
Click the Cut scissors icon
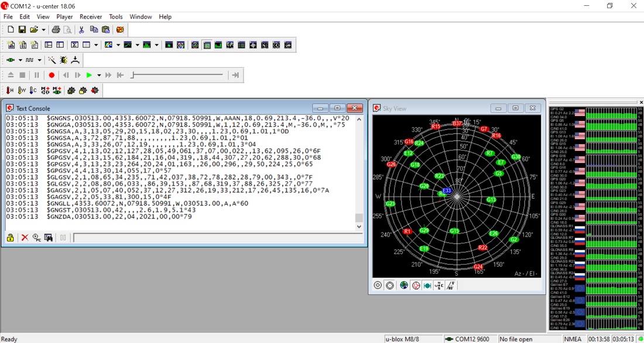[x=81, y=29]
